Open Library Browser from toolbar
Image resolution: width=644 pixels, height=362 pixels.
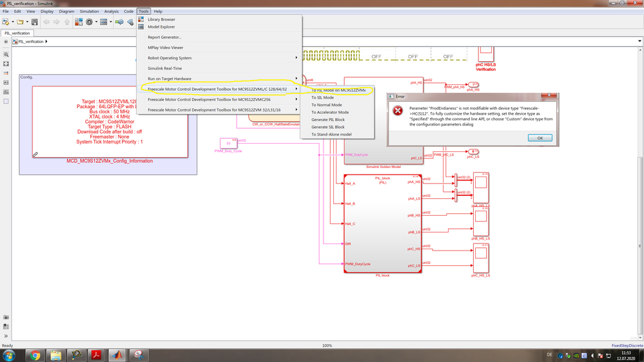pos(79,22)
